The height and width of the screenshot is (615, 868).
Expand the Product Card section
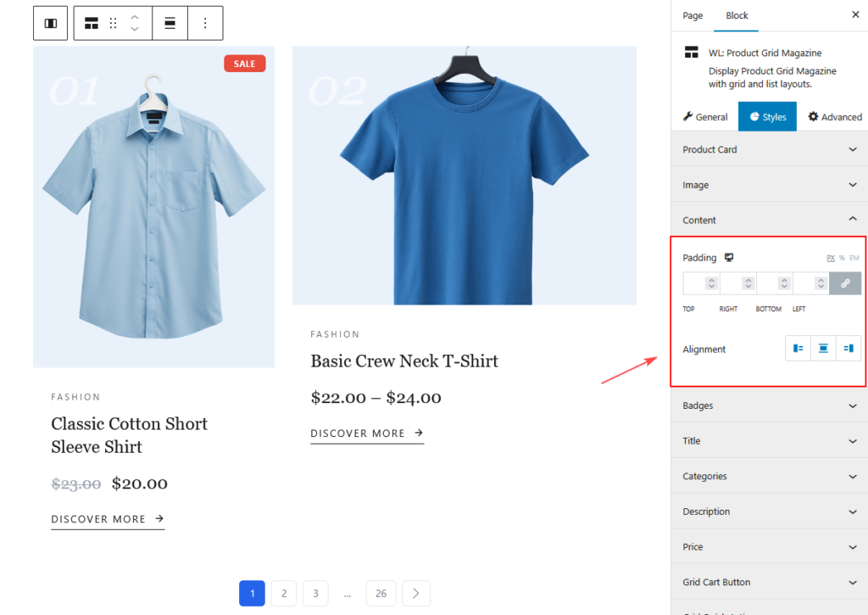click(x=769, y=149)
